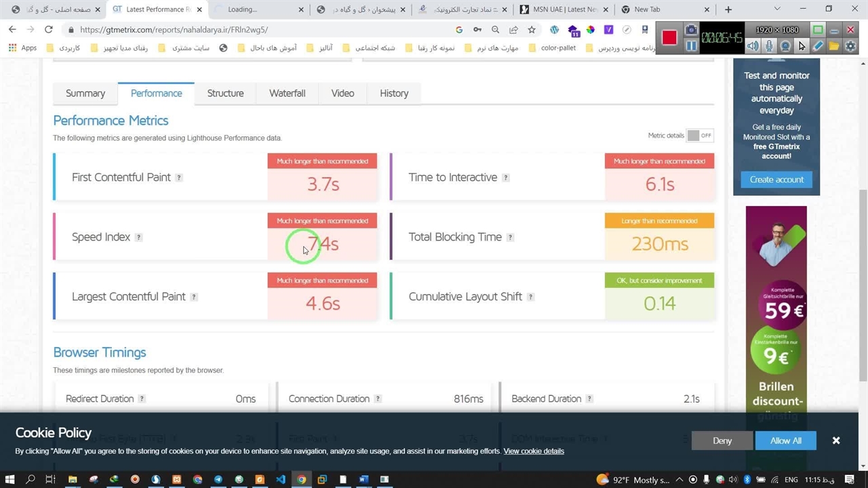The height and width of the screenshot is (488, 868).
Task: Open the View cookie details link
Action: pos(534,451)
